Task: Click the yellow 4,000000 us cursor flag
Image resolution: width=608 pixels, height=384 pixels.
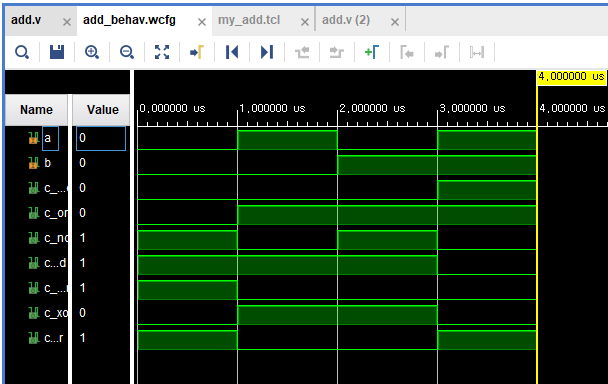Action: tap(572, 77)
